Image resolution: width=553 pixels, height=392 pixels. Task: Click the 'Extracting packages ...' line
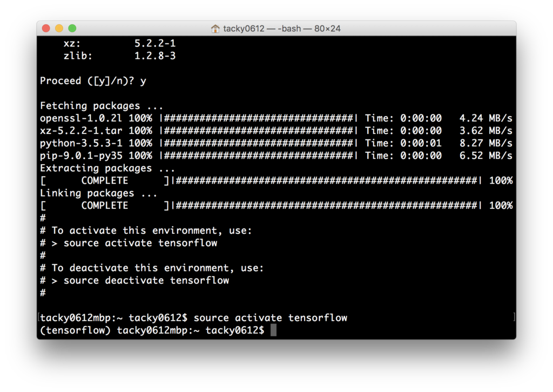coord(107,168)
